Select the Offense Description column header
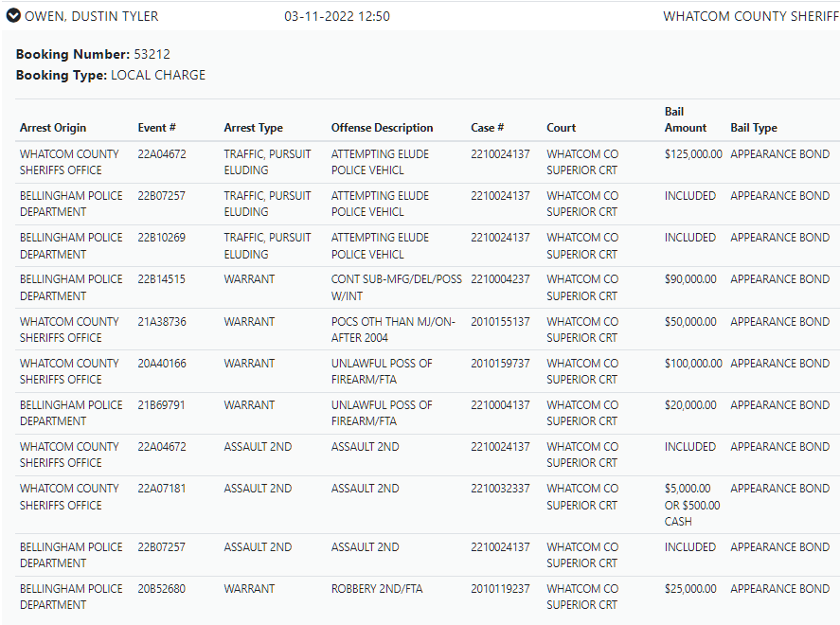 [x=382, y=128]
